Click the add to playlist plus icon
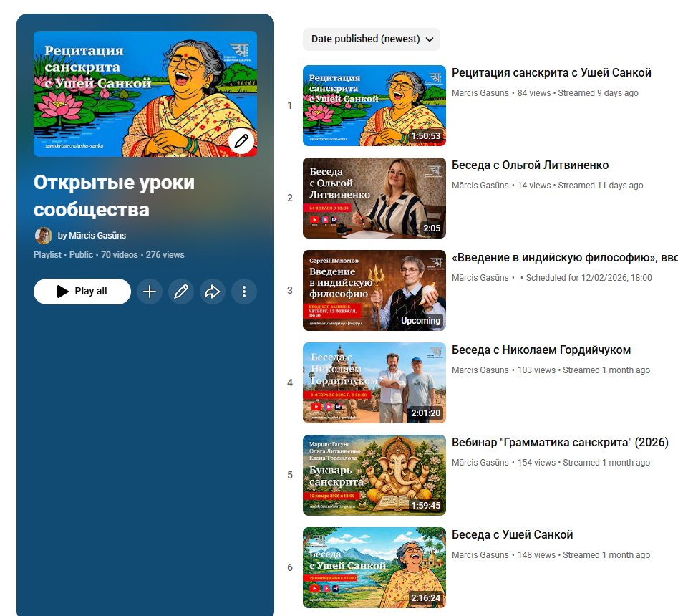 coord(150,292)
